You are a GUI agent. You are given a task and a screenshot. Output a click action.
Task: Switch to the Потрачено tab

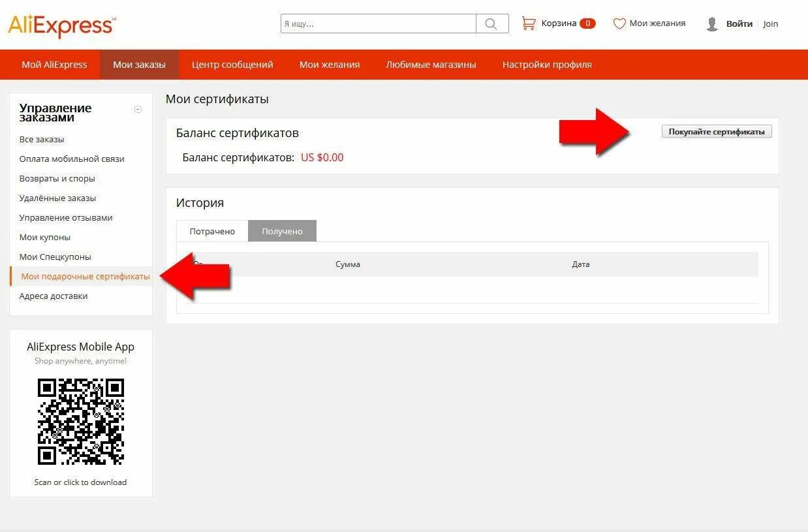point(212,231)
